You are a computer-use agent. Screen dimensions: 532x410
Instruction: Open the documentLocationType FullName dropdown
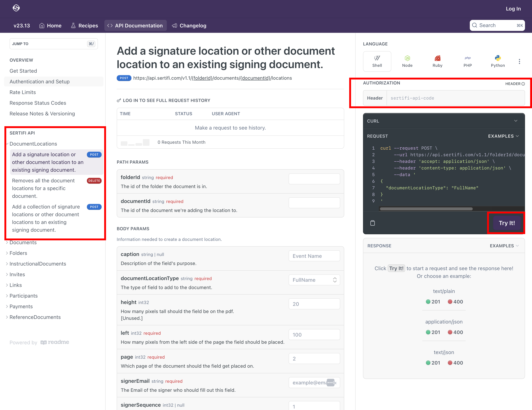[314, 280]
